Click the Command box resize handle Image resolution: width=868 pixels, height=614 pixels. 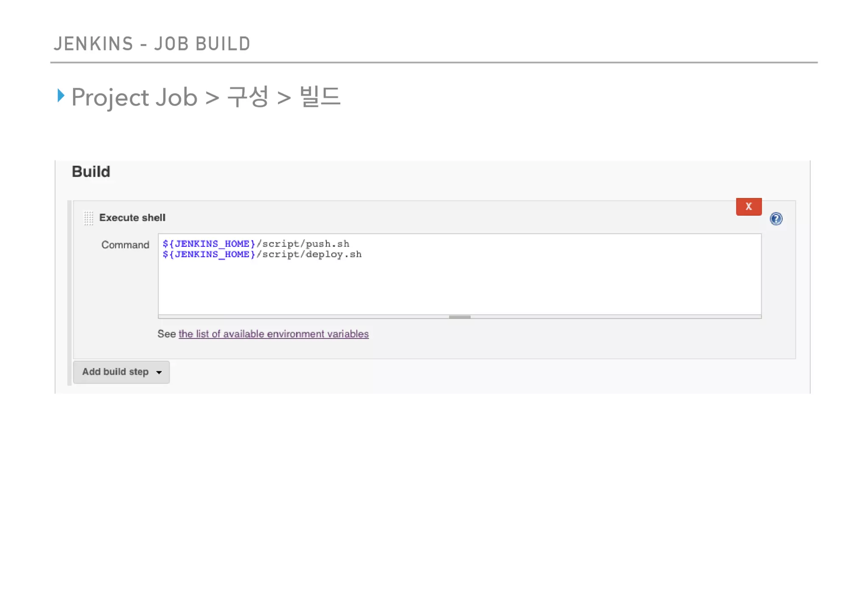[x=459, y=316]
